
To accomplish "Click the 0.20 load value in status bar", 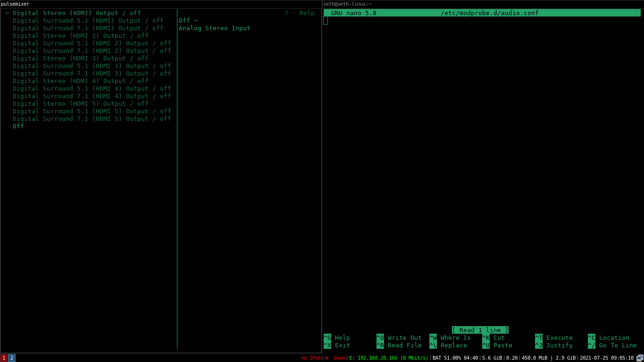I will click(512, 358).
